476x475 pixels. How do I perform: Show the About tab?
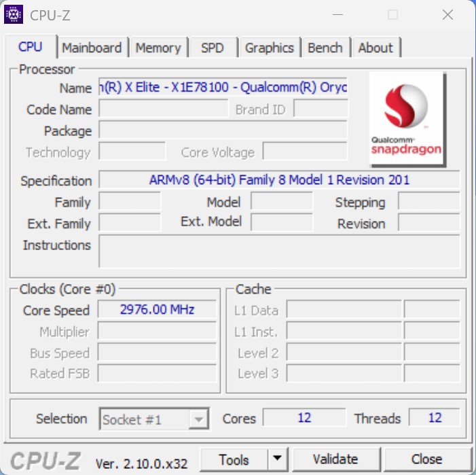tap(376, 48)
